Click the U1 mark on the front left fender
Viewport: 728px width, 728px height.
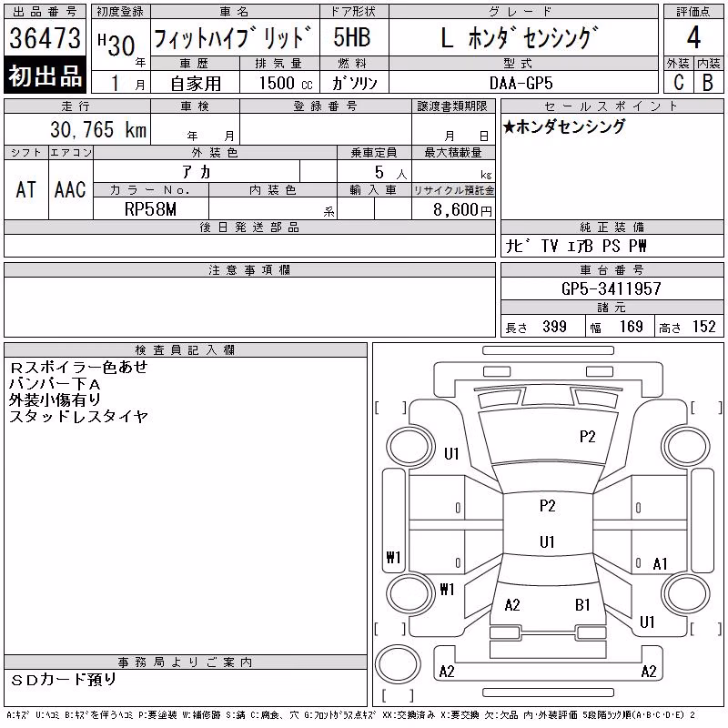[x=451, y=453]
